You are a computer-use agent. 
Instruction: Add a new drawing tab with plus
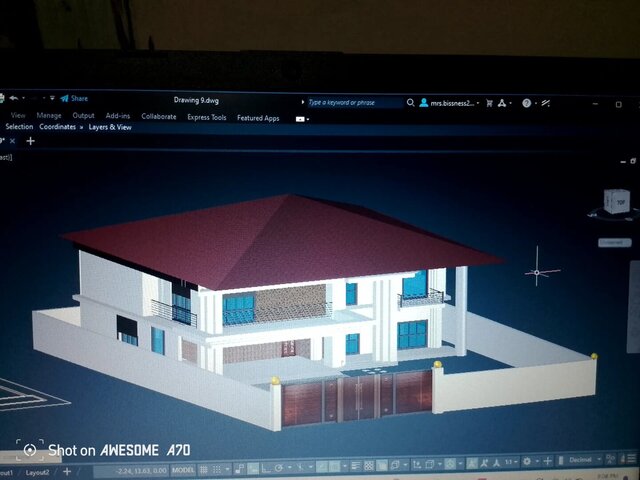click(30, 141)
